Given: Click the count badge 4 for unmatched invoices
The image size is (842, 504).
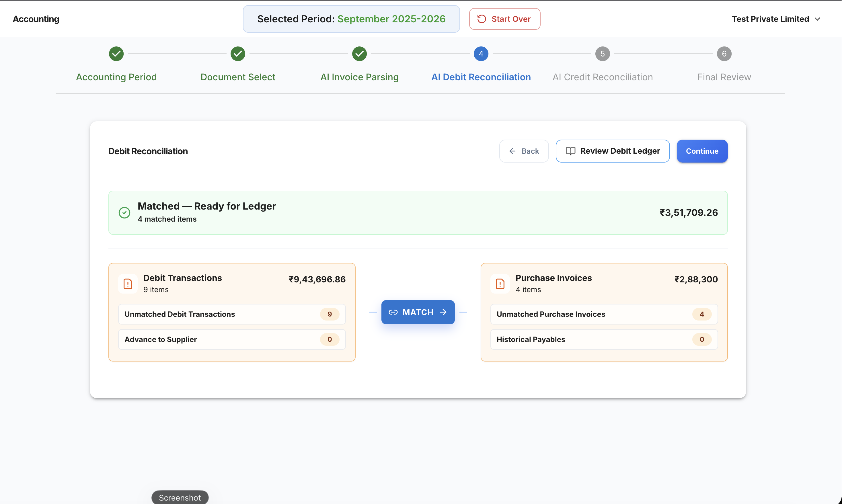Looking at the screenshot, I should [702, 314].
